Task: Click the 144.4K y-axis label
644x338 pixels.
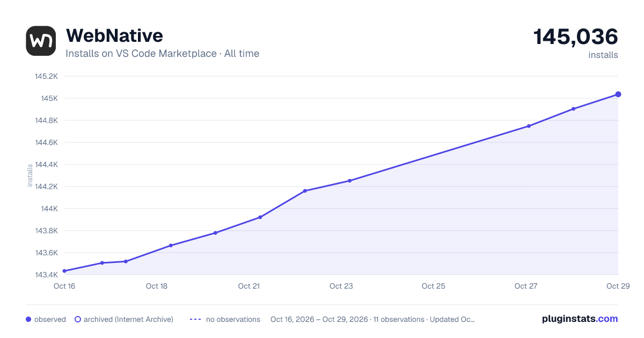Action: click(46, 165)
